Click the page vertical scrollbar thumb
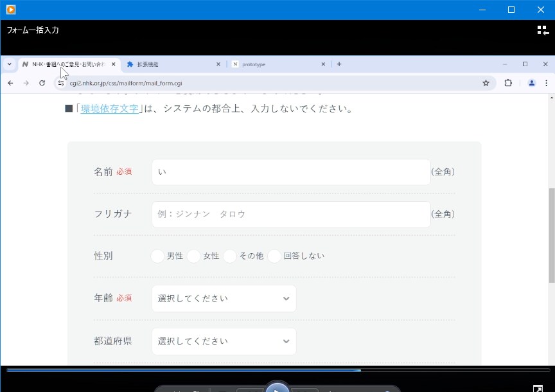Viewport: 555px width, 392px height. click(551, 235)
